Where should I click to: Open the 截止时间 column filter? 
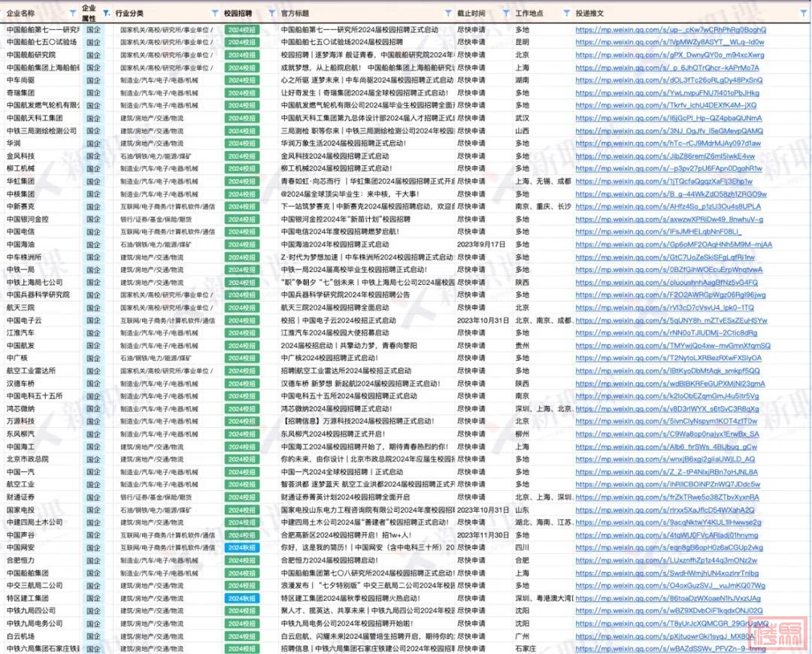(x=506, y=13)
